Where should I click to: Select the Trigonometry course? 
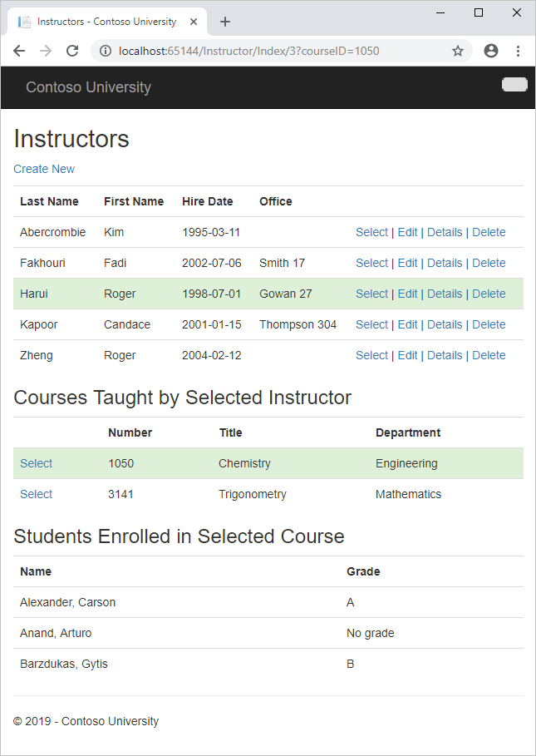pyautogui.click(x=36, y=494)
